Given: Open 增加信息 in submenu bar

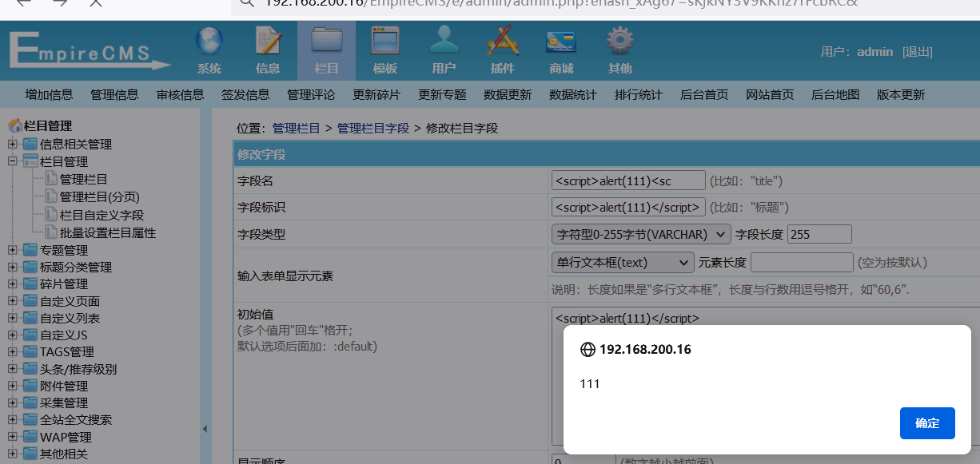Looking at the screenshot, I should [x=49, y=95].
